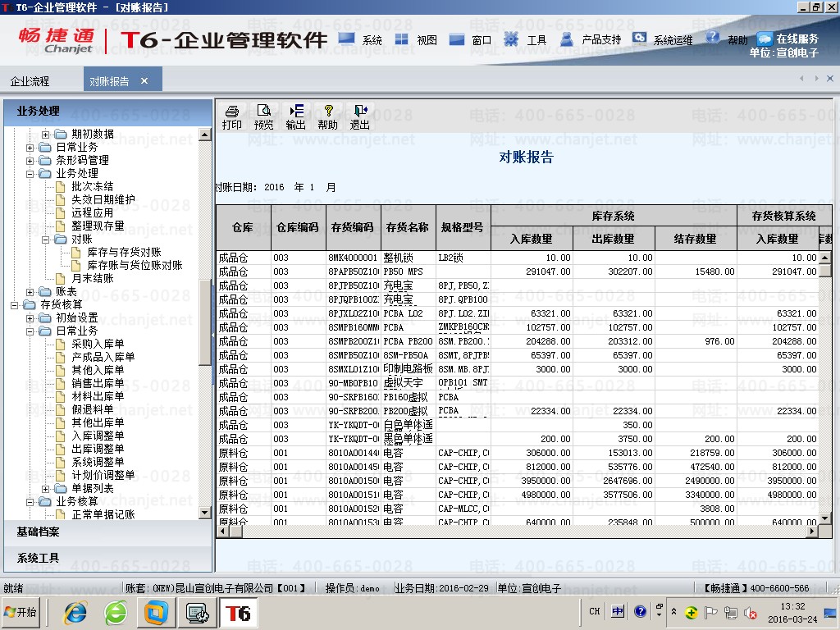The image size is (840, 630).
Task: Open Help (帮助) in report toolbar
Action: 327,116
